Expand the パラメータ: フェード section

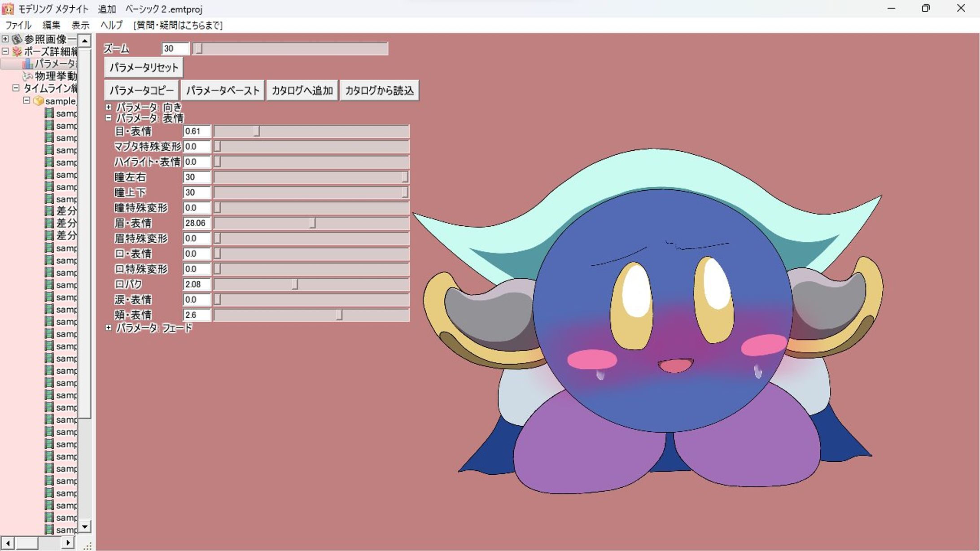(x=109, y=328)
